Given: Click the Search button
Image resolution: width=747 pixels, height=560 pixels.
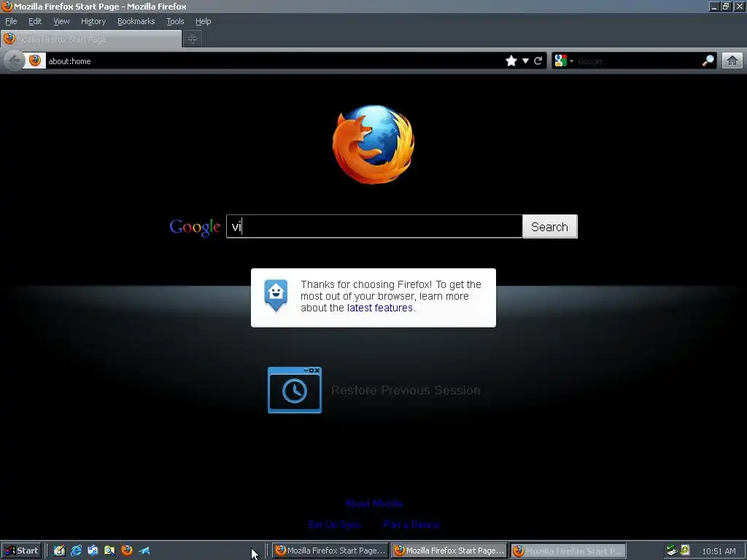Looking at the screenshot, I should 550,227.
